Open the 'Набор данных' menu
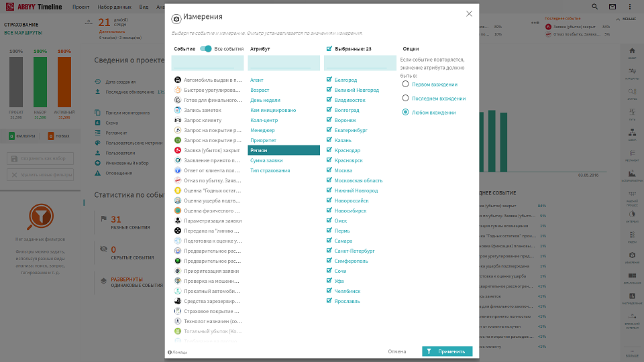The width and height of the screenshot is (644, 362). click(x=114, y=7)
